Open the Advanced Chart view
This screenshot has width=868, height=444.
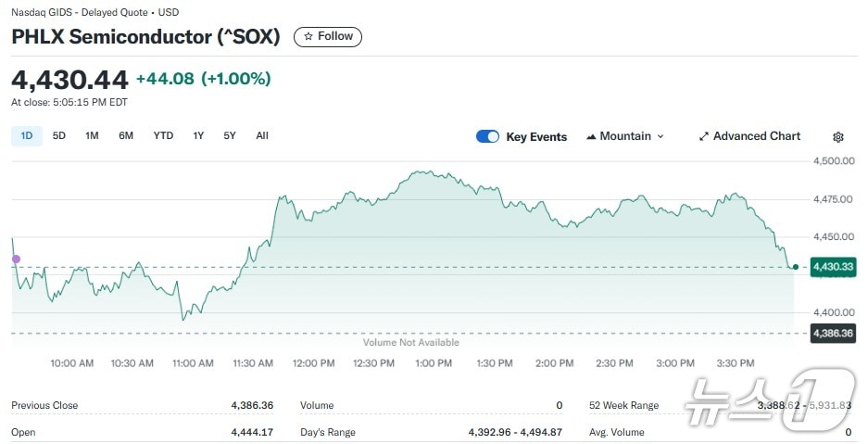coord(756,136)
